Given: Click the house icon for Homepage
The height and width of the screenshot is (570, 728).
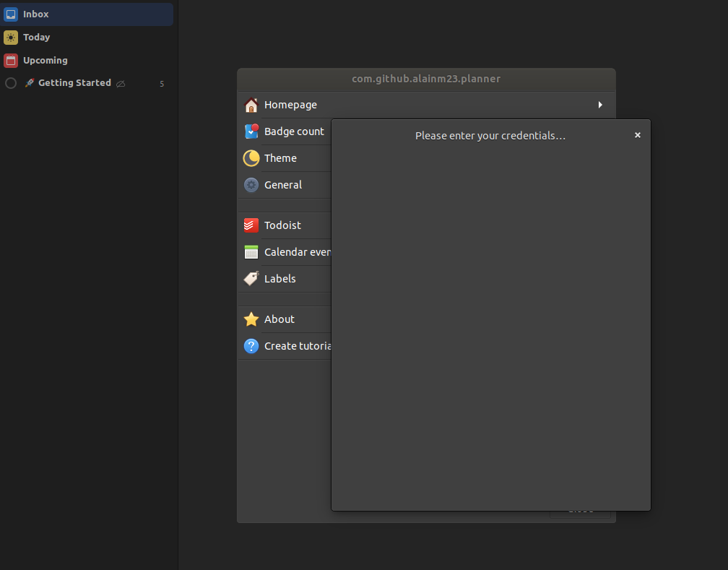Looking at the screenshot, I should [x=251, y=105].
